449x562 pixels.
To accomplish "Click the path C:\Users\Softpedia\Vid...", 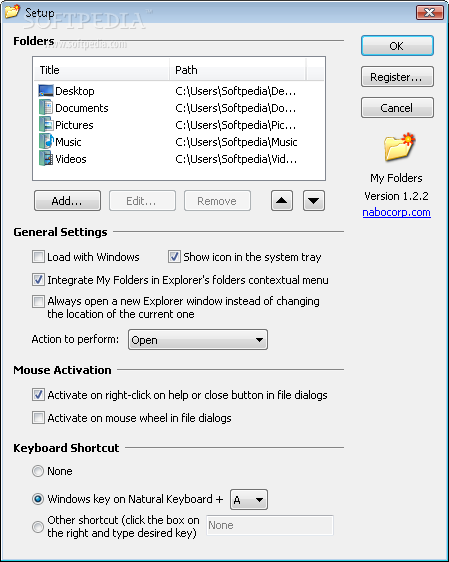I will [236, 159].
